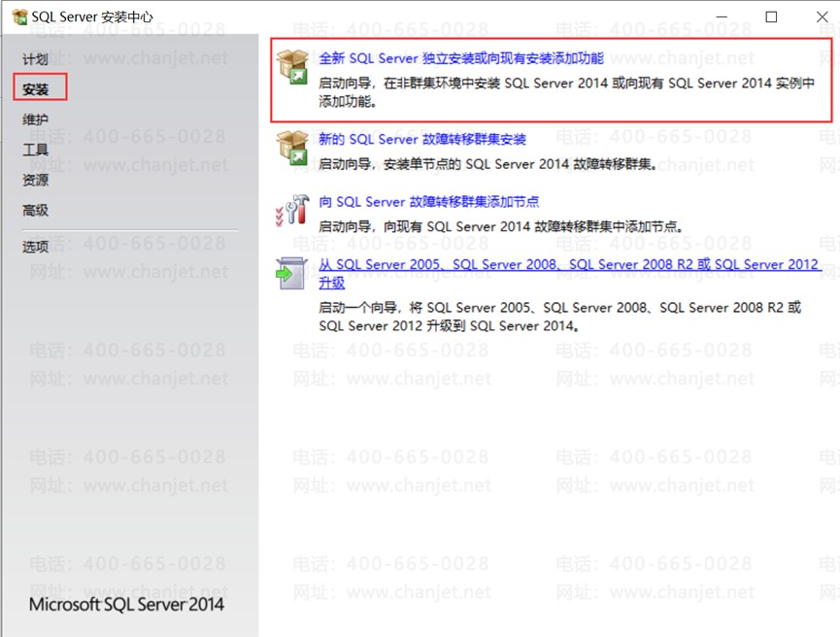This screenshot has width=840, height=637.
Task: Click the Microsoft SQL Server 2014 logo
Action: (126, 604)
